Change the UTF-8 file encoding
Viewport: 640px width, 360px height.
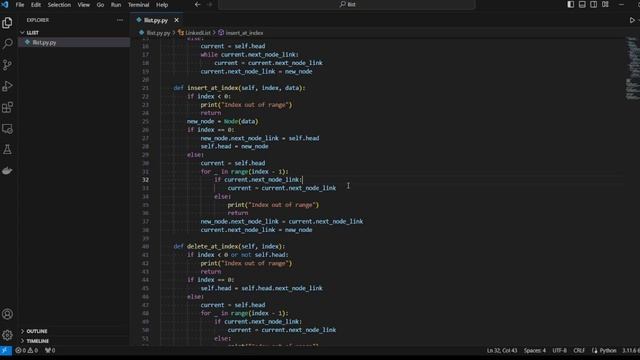coord(559,350)
